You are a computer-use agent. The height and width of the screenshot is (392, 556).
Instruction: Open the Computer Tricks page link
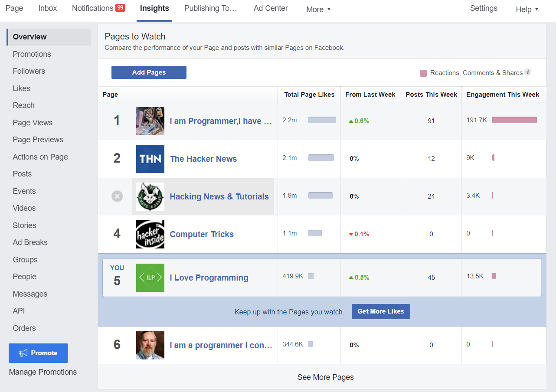click(202, 234)
